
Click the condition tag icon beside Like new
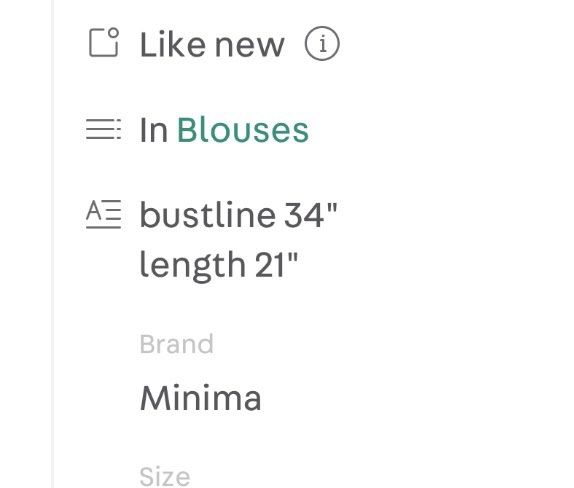[x=104, y=42]
